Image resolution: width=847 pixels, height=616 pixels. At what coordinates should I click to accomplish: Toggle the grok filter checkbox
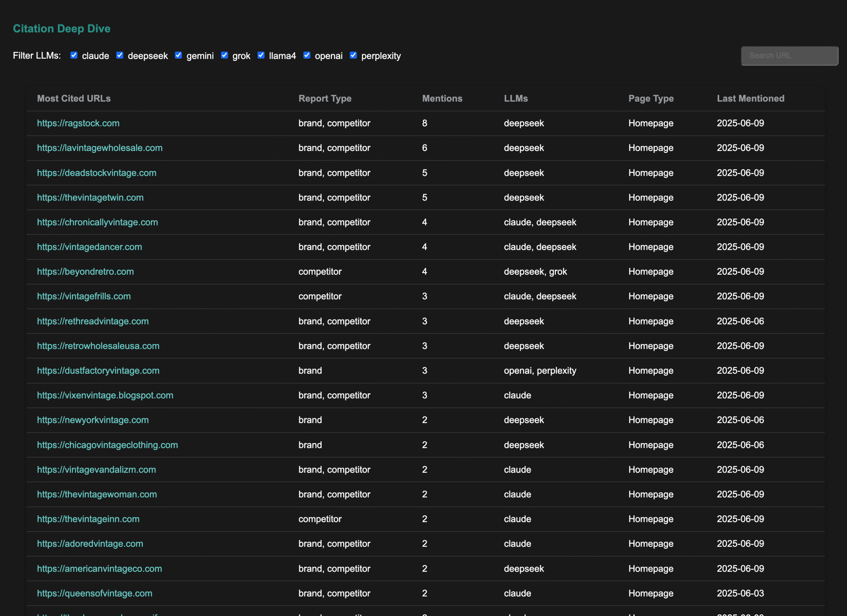(x=224, y=55)
